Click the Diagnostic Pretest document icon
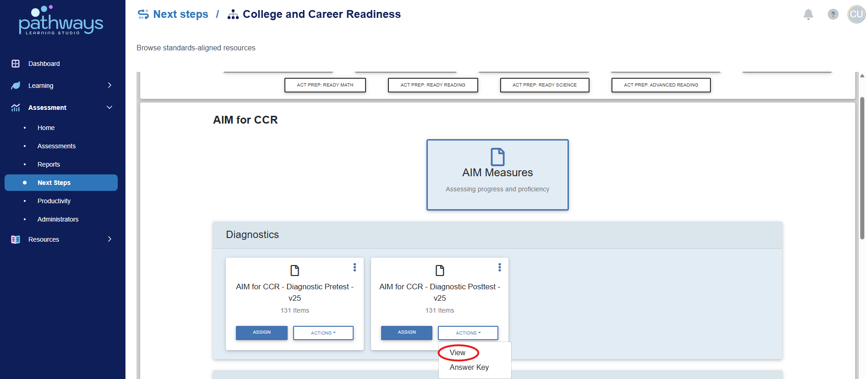 295,271
